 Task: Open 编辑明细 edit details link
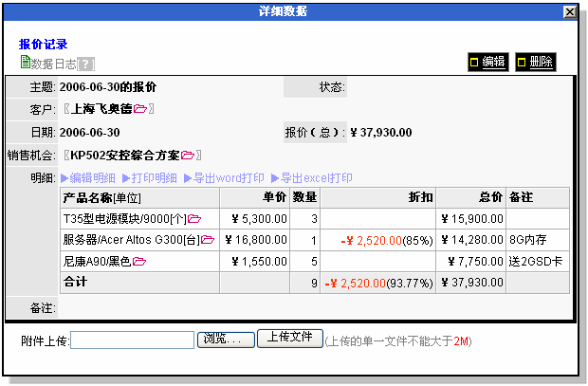(88, 178)
